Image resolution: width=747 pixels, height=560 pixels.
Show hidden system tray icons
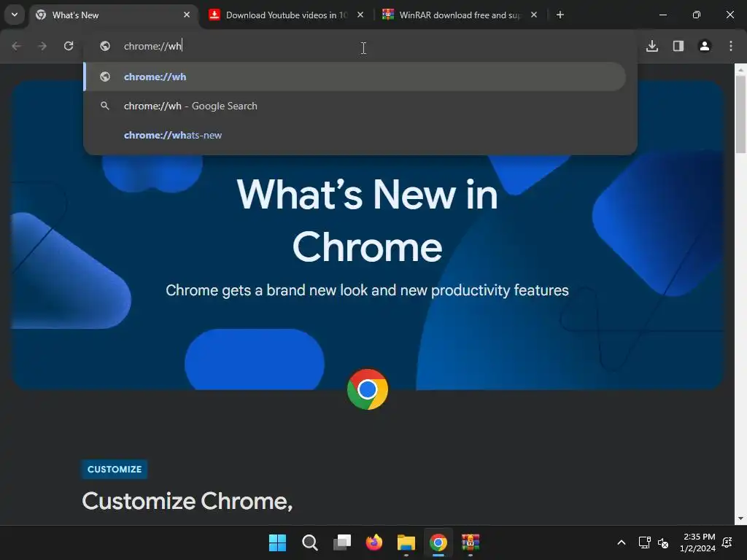pyautogui.click(x=622, y=542)
